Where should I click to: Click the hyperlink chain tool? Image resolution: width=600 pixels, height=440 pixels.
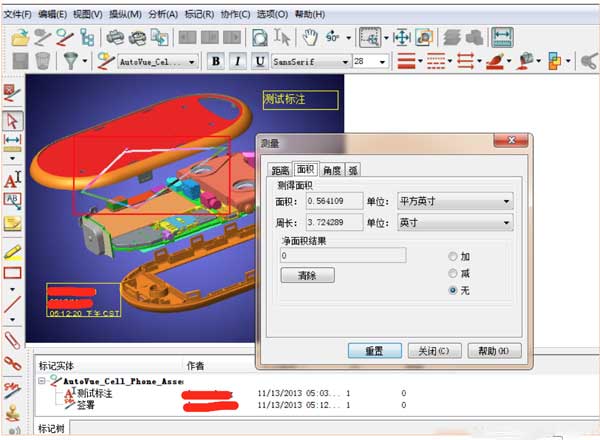point(12,363)
